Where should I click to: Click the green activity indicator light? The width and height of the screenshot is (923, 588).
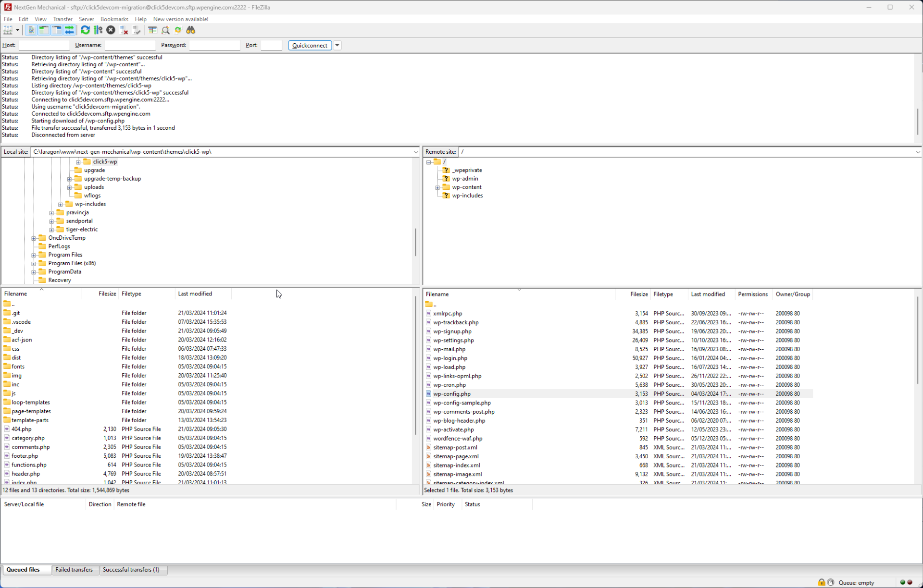tap(902, 582)
